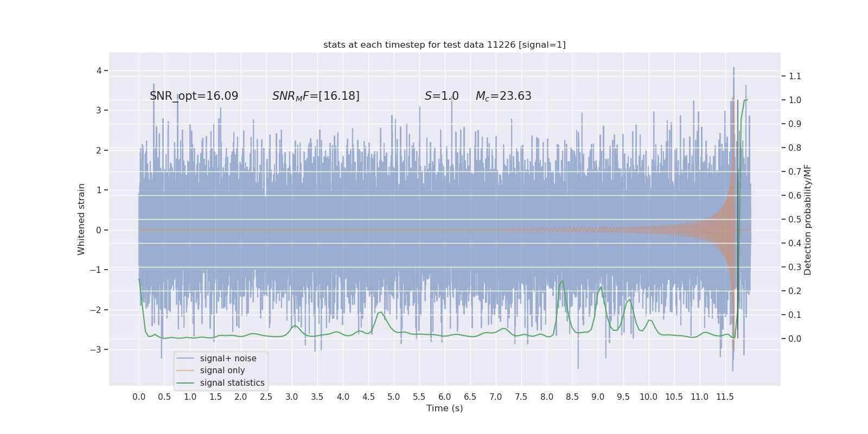Click the detection probability tick label 0.3
The width and height of the screenshot is (868, 434).
(x=795, y=267)
